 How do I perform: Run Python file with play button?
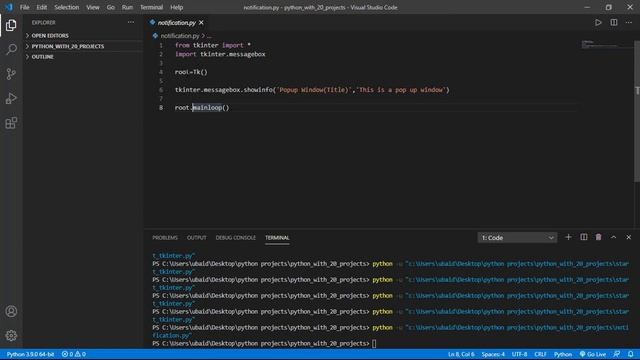click(x=598, y=22)
